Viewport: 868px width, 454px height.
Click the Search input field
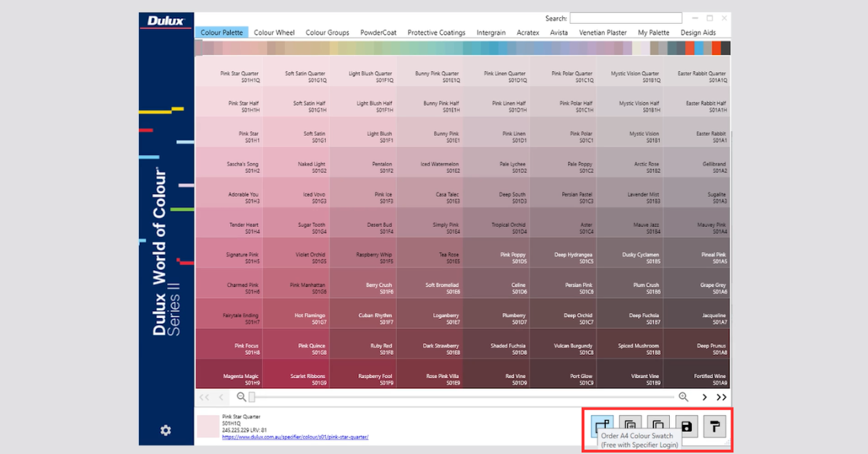(626, 18)
